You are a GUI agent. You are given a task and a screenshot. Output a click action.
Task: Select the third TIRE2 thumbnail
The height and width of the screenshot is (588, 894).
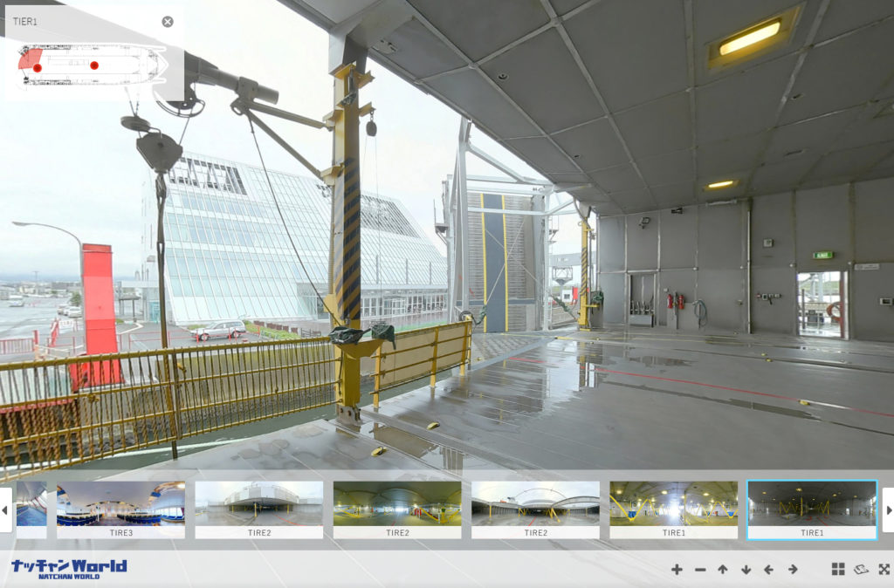535,509
